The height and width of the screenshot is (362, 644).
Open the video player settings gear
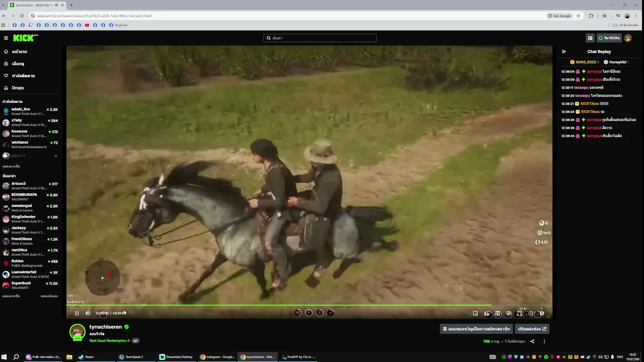click(x=541, y=313)
